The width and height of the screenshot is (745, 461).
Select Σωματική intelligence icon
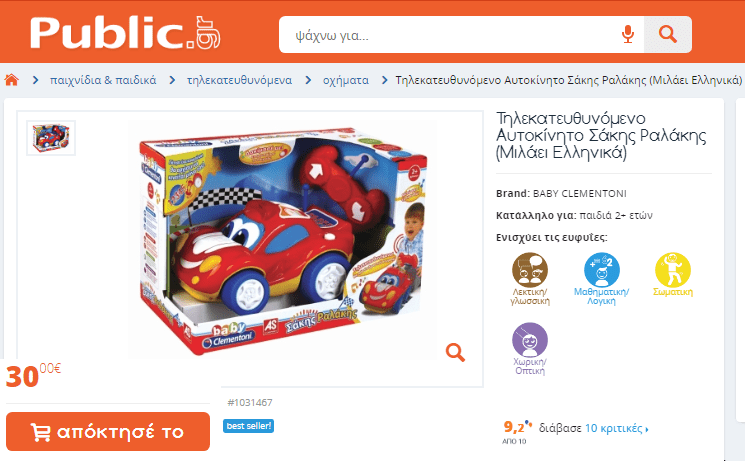click(x=673, y=275)
